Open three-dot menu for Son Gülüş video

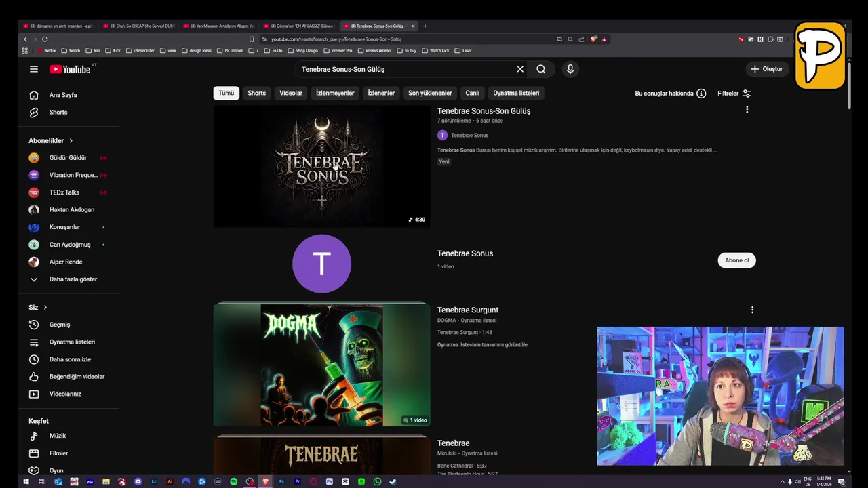[x=747, y=110]
